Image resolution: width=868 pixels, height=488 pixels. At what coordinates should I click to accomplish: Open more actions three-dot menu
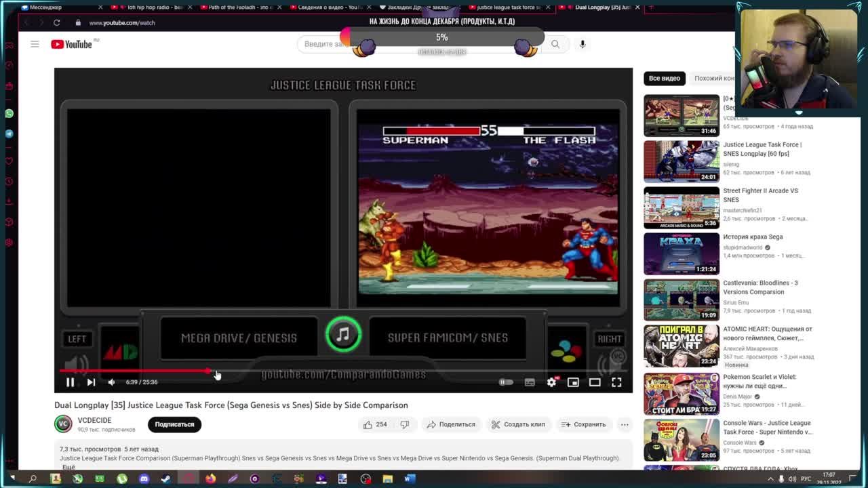[625, 424]
